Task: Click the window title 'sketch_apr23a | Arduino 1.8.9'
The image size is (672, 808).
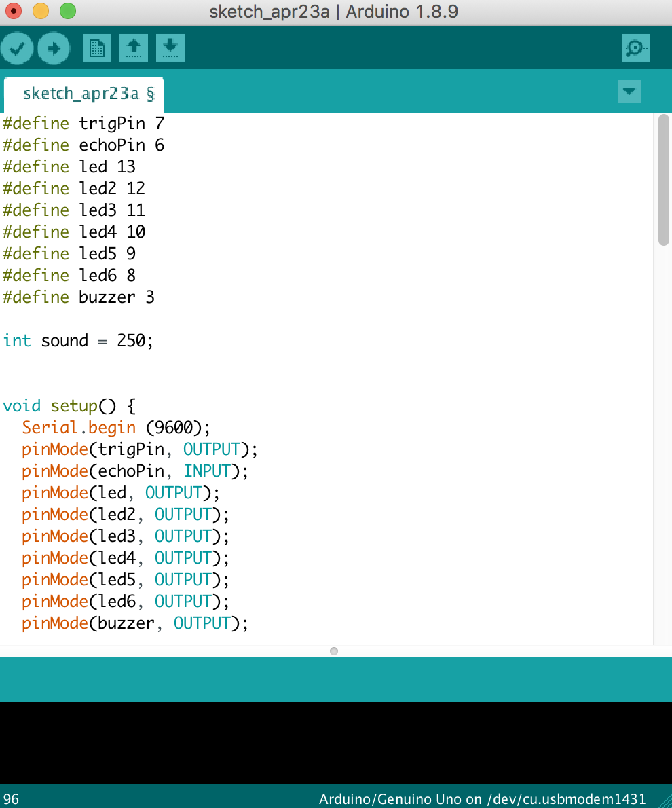Action: [333, 12]
